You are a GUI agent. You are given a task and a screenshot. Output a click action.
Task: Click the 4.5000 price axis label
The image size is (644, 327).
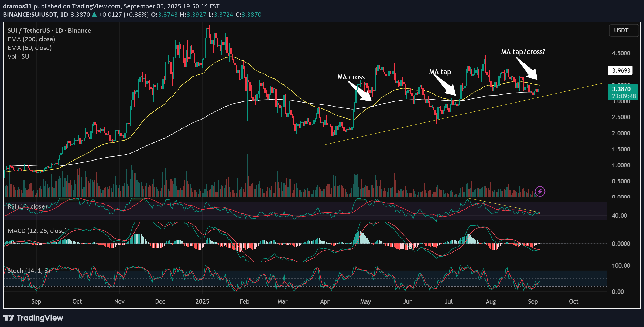pyautogui.click(x=621, y=53)
